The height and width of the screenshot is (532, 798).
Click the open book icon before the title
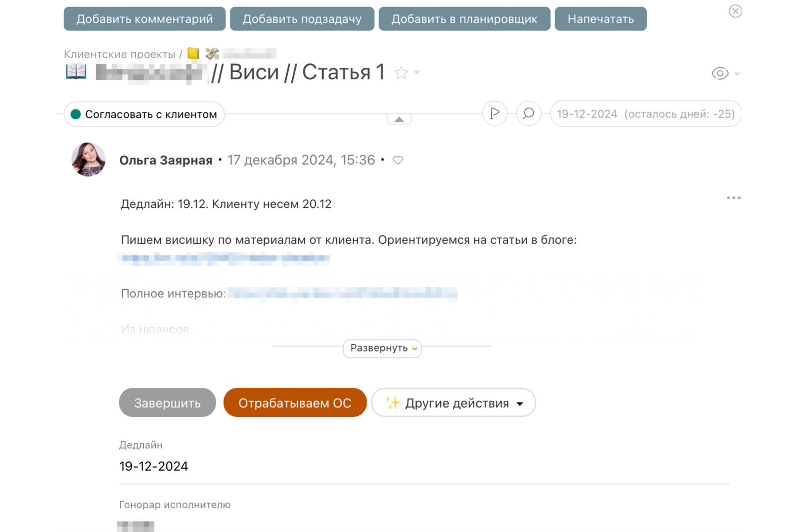(x=76, y=72)
